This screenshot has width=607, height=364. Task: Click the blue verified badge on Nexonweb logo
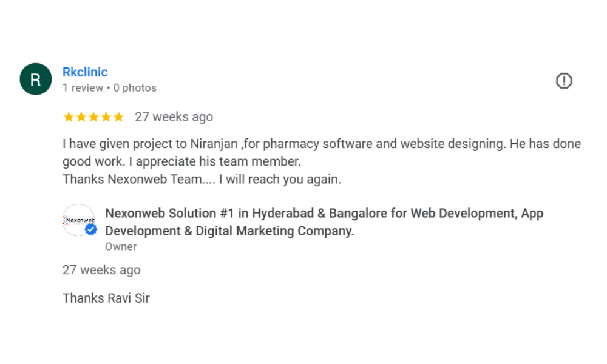(x=90, y=230)
